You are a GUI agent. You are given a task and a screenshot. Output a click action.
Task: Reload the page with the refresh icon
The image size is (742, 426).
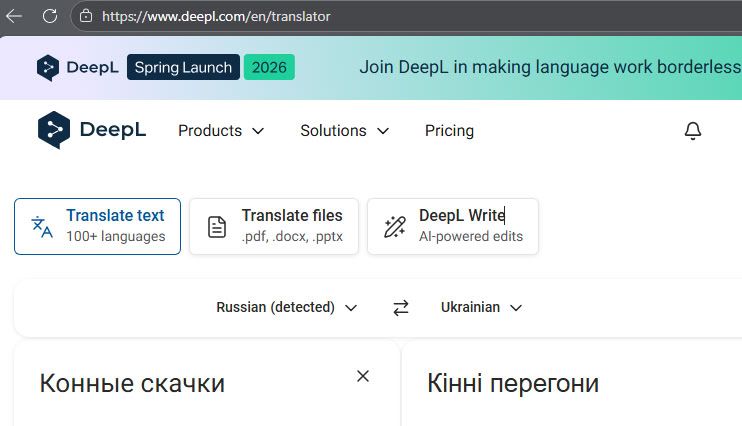[50, 16]
